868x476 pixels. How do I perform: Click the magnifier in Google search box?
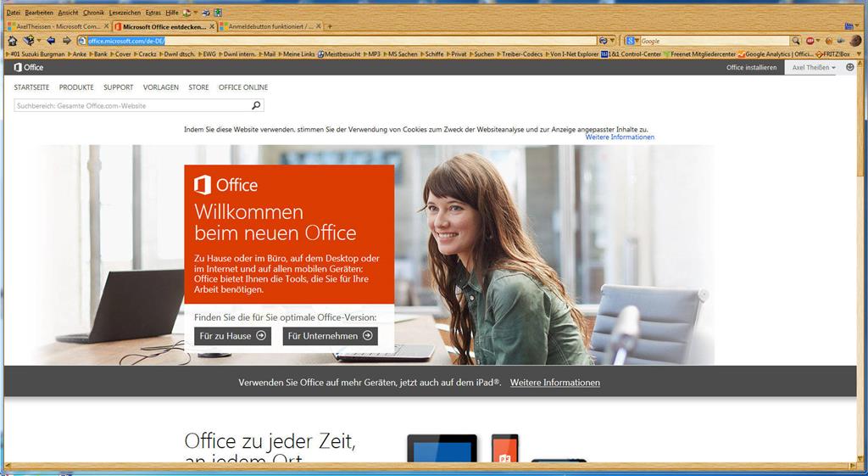[x=795, y=41]
